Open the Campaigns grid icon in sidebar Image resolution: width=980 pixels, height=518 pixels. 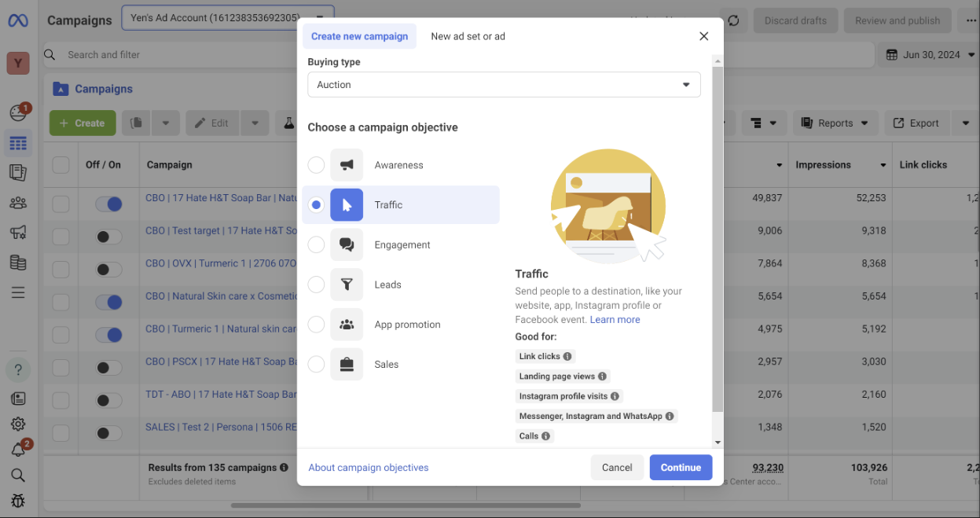click(x=17, y=143)
